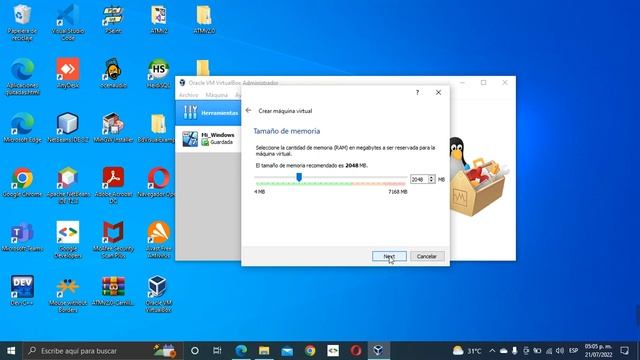Click VirtualBox icon on the taskbar

[378, 351]
